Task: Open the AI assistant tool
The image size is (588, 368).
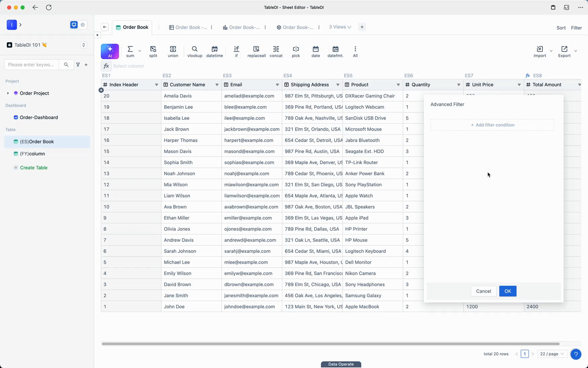Action: pyautogui.click(x=110, y=51)
